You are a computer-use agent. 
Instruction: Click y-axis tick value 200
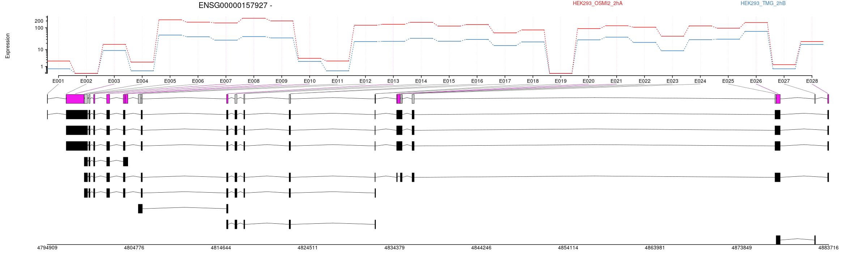(x=39, y=21)
